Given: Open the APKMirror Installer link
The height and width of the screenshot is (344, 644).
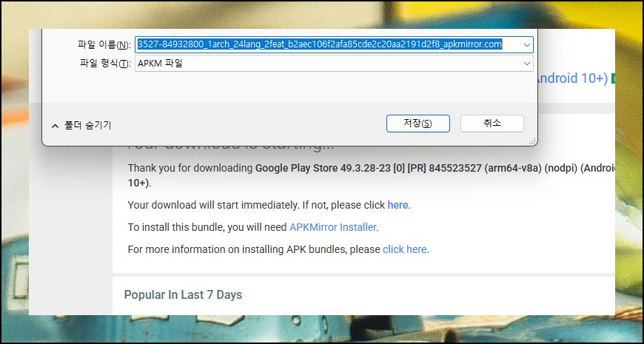Looking at the screenshot, I should point(332,227).
